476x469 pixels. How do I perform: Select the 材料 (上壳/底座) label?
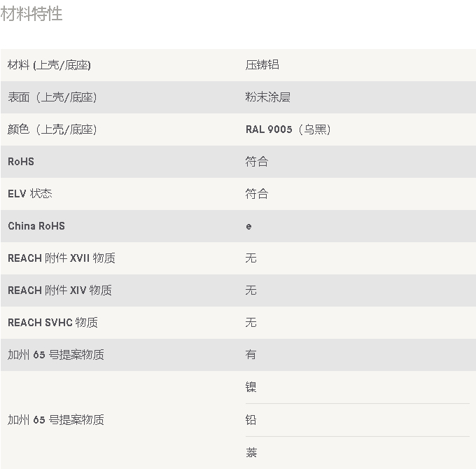tap(49, 65)
